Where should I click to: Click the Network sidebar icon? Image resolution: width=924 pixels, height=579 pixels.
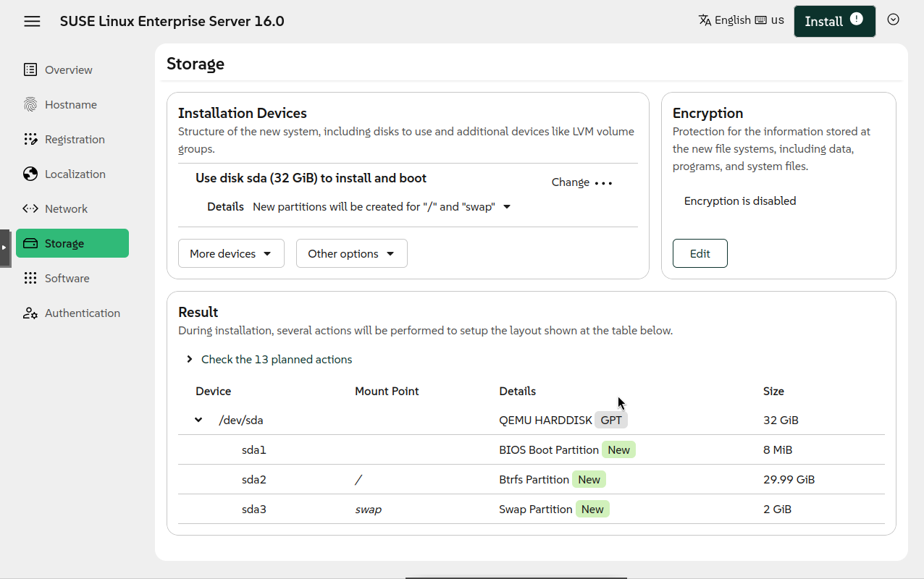coord(30,208)
